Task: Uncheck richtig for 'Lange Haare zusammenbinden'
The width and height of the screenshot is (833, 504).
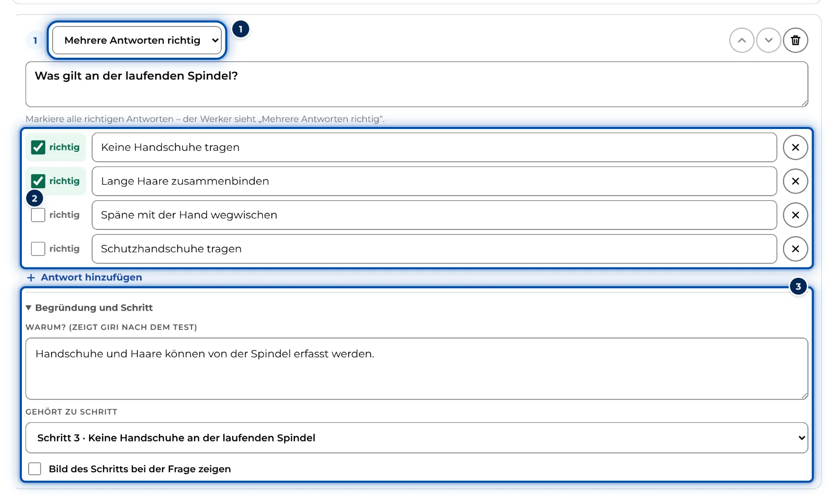Action: [38, 181]
